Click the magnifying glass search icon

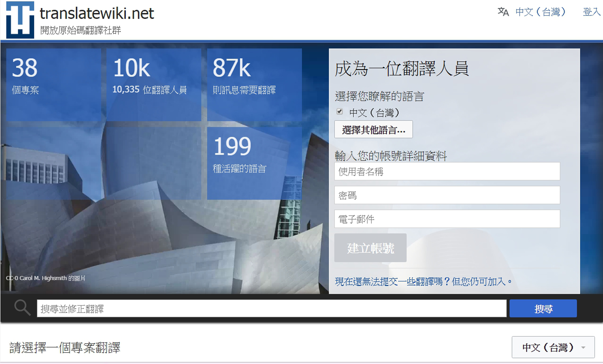click(x=22, y=307)
